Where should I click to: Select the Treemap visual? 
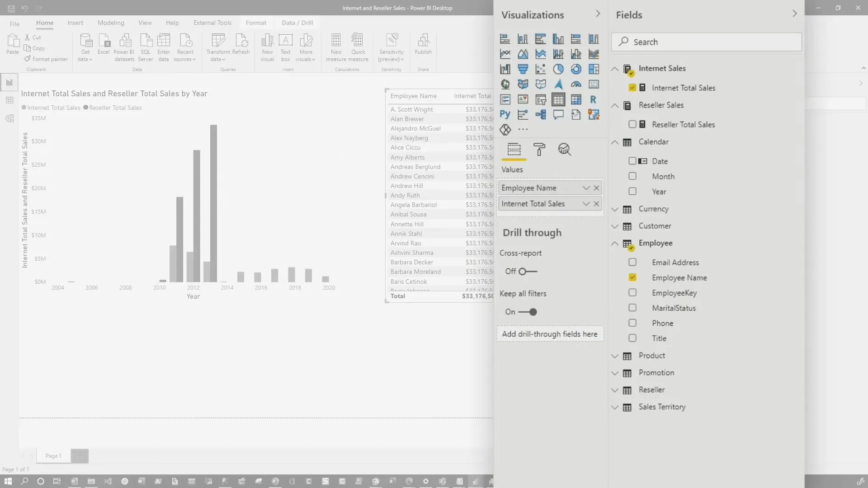pyautogui.click(x=594, y=69)
